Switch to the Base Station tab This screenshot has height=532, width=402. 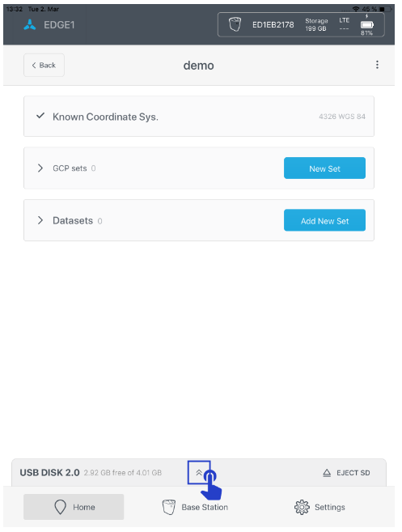coord(195,507)
